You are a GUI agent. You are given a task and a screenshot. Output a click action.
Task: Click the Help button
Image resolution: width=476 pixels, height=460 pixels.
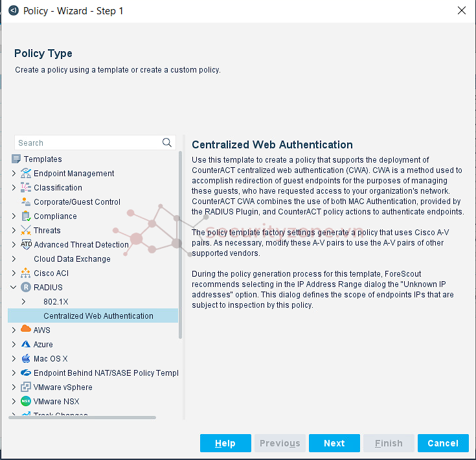pyautogui.click(x=225, y=443)
